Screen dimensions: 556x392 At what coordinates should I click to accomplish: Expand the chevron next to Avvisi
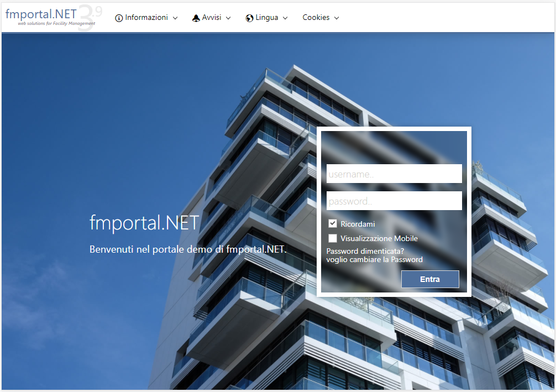point(228,18)
